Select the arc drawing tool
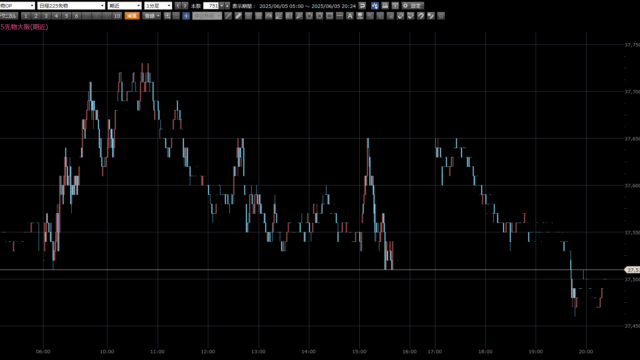The width and height of the screenshot is (640, 360). pos(268,16)
